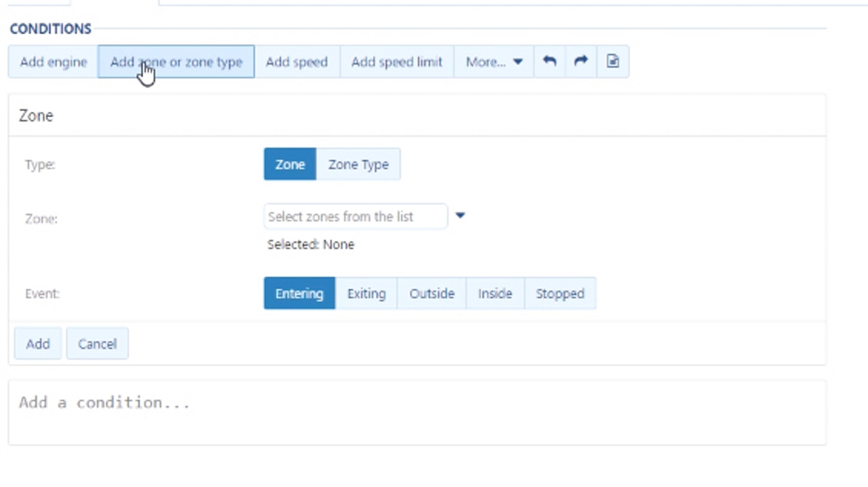
Task: Select the Stopped event
Action: (560, 294)
